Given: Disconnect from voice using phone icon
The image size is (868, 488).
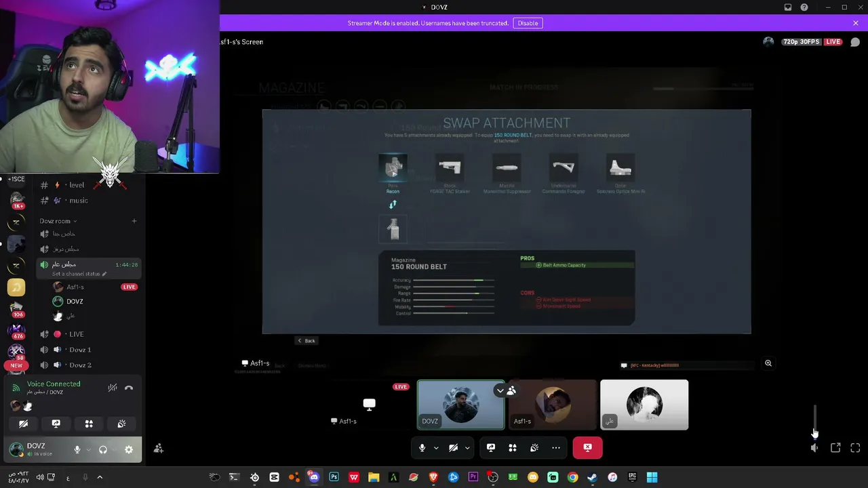Looking at the screenshot, I should click(x=129, y=388).
